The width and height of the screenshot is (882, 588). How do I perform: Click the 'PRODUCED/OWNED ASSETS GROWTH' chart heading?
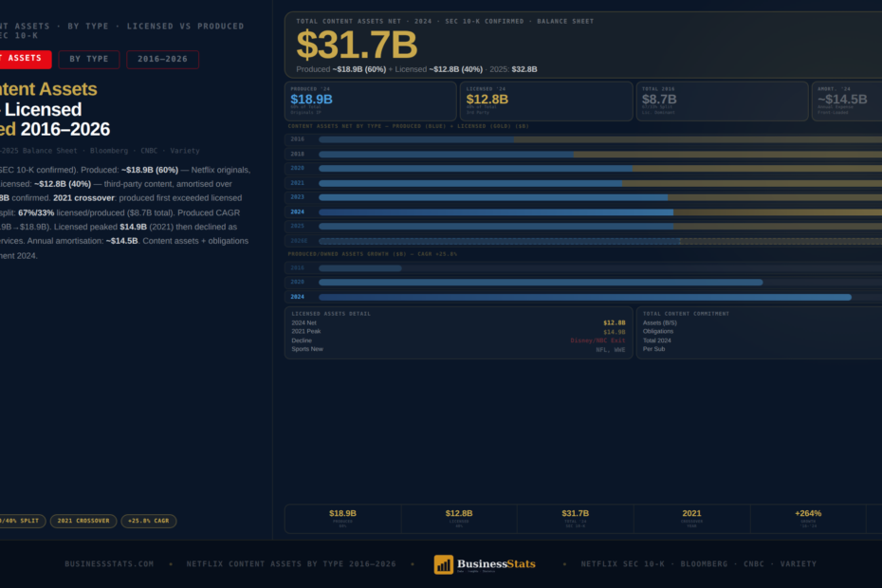pyautogui.click(x=373, y=254)
